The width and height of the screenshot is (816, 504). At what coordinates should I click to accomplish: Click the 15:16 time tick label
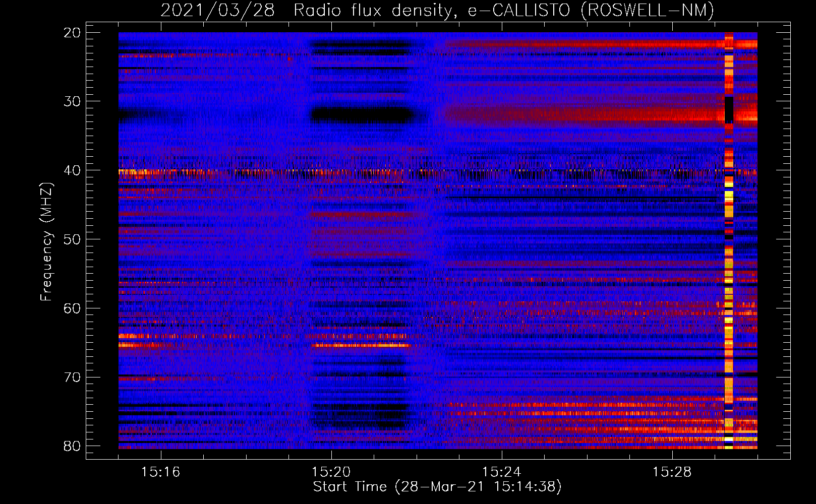160,472
